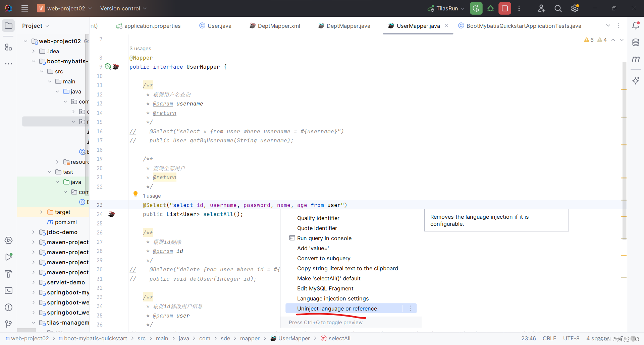Open the Terminal tool window
This screenshot has height=345, width=644.
click(x=9, y=290)
